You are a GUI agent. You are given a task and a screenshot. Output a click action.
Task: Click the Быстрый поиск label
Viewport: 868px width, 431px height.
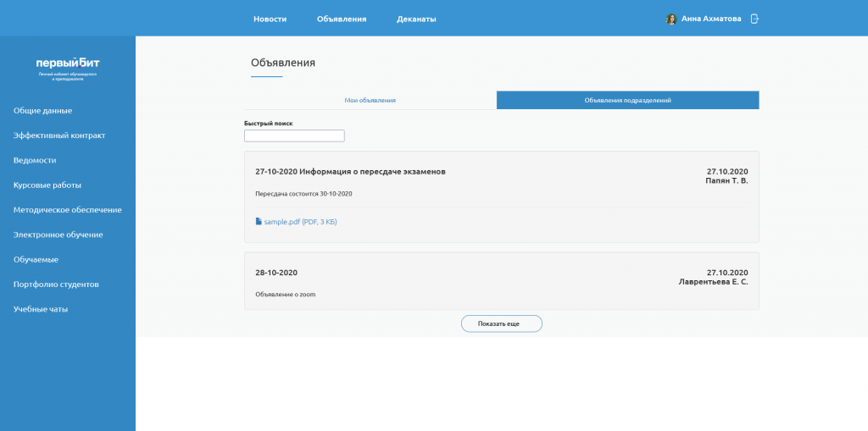point(269,124)
